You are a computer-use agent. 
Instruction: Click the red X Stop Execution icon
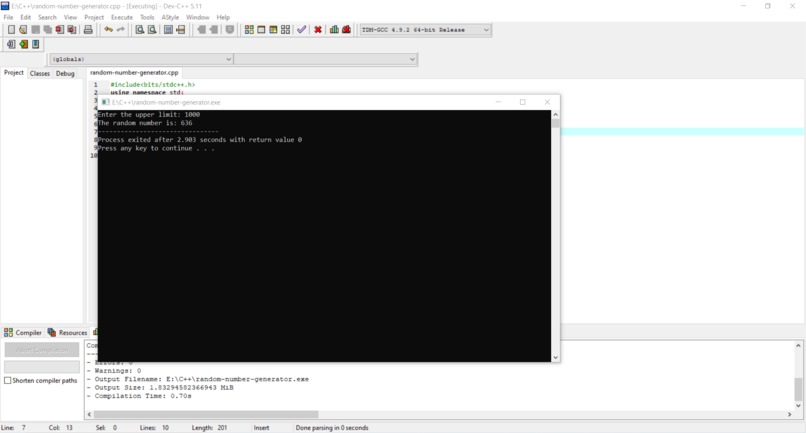pyautogui.click(x=318, y=30)
